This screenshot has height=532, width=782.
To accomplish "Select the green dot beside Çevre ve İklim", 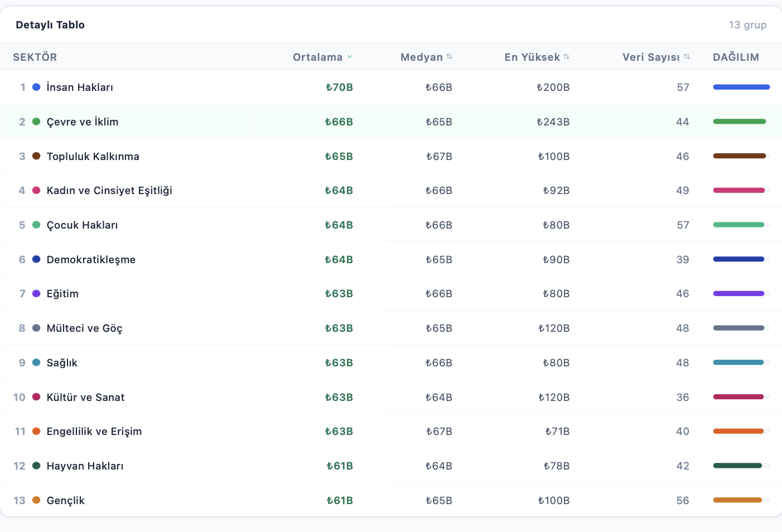I will 36,122.
